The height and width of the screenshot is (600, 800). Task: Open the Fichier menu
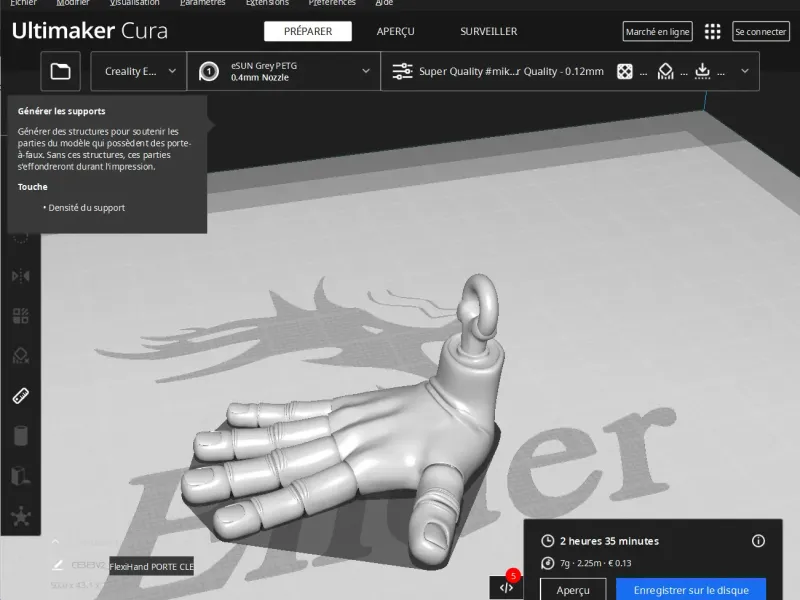tap(23, 3)
